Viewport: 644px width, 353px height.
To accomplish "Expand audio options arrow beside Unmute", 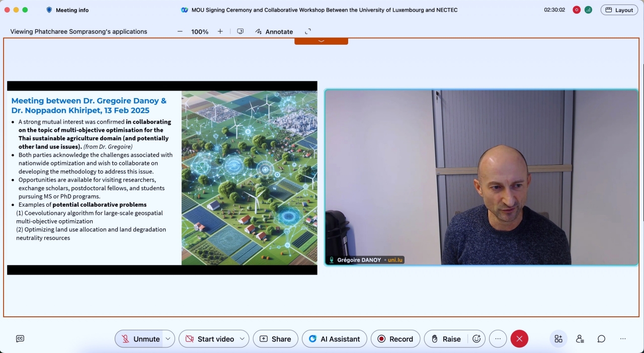I will click(x=169, y=339).
